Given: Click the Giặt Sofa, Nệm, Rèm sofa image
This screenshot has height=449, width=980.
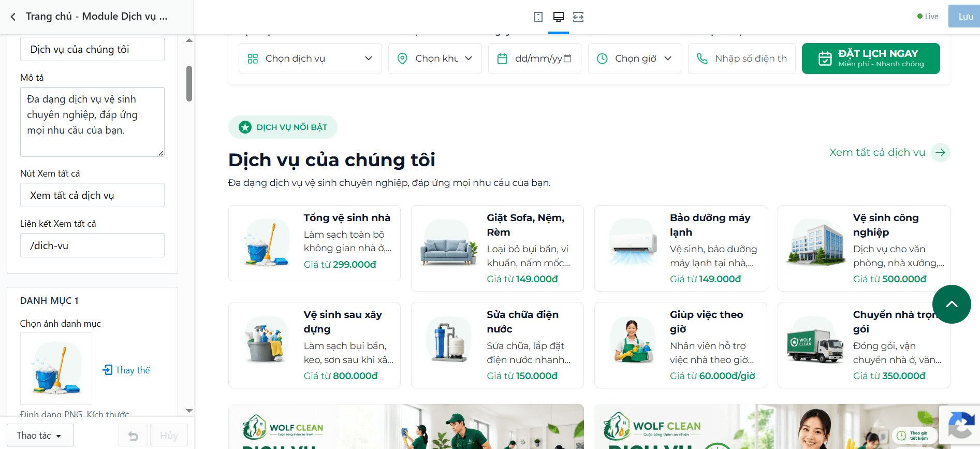Looking at the screenshot, I should 449,244.
